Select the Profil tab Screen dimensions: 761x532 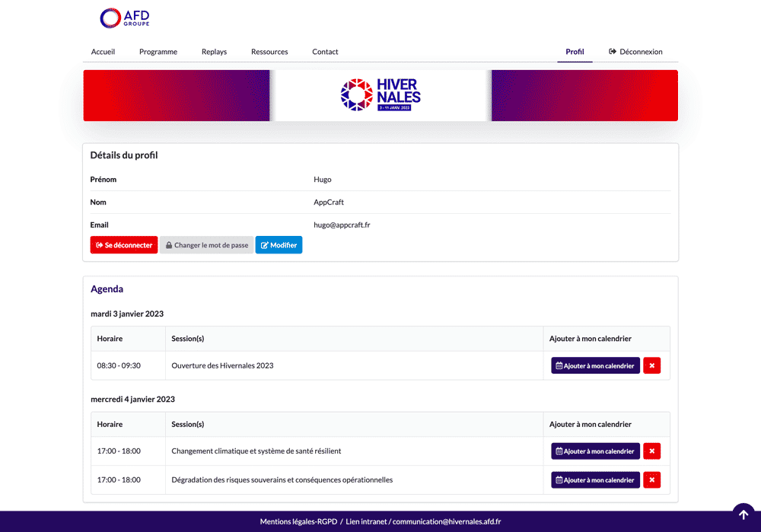click(x=575, y=52)
